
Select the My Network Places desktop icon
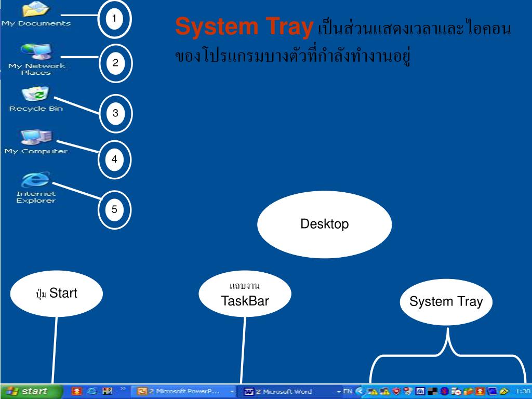pyautogui.click(x=36, y=59)
